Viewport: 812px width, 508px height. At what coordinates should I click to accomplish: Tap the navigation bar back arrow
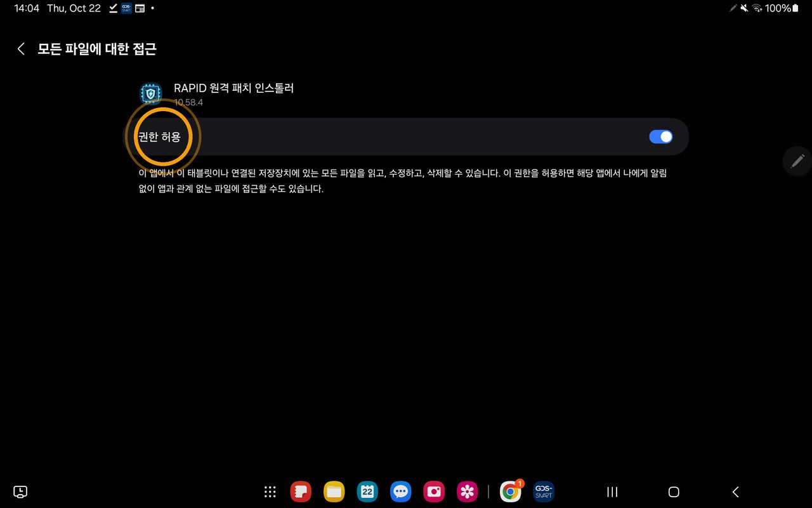[x=735, y=491]
